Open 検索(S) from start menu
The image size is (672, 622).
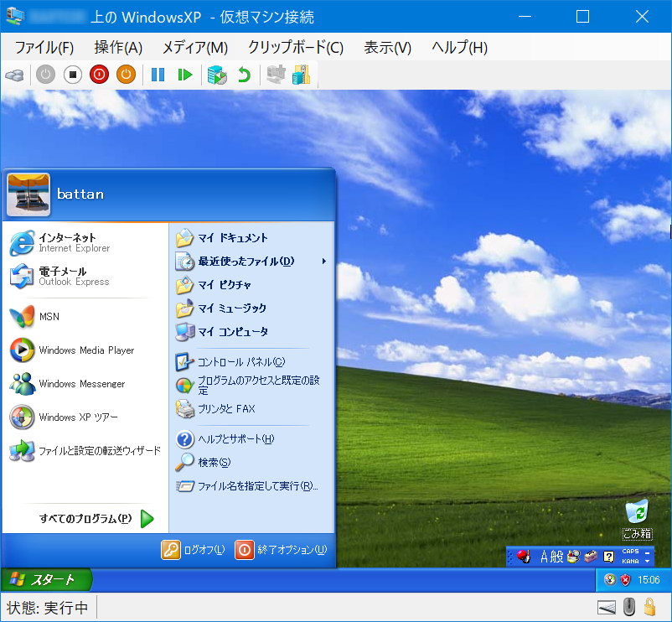coord(251,462)
